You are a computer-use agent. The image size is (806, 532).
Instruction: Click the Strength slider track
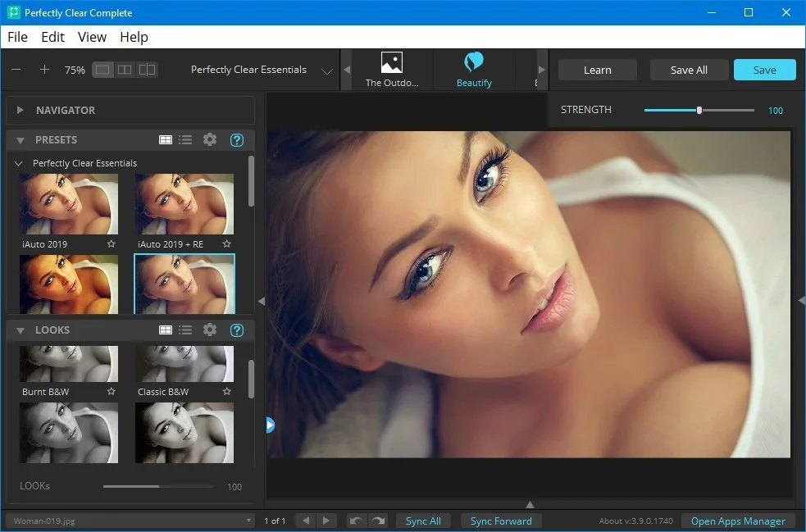point(699,110)
